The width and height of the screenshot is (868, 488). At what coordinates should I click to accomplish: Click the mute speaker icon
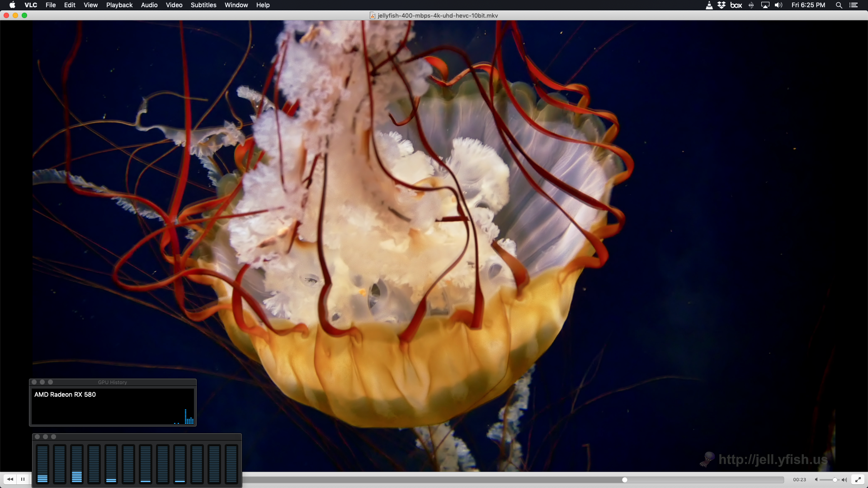[816, 480]
